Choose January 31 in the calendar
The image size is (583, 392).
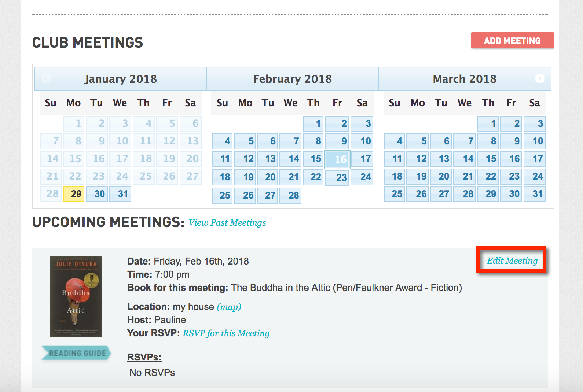pos(121,194)
